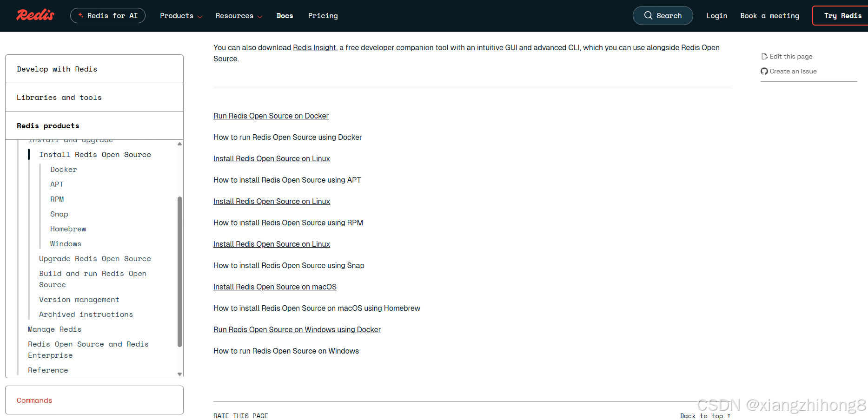Collapse the Redis products section

click(x=94, y=125)
